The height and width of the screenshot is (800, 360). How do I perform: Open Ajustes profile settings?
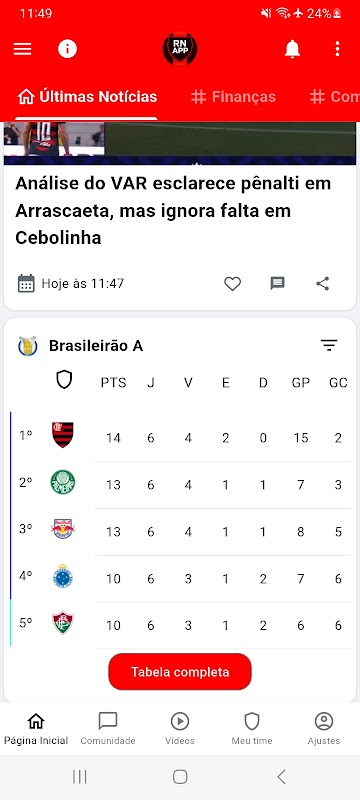(324, 729)
